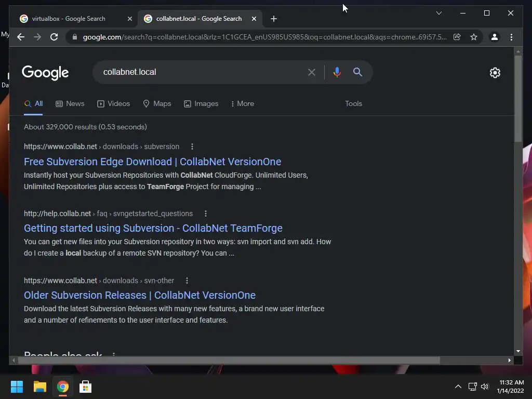Click the www.collab.net downloads subversion URL
Screen dimensions: 532x399
101,147
